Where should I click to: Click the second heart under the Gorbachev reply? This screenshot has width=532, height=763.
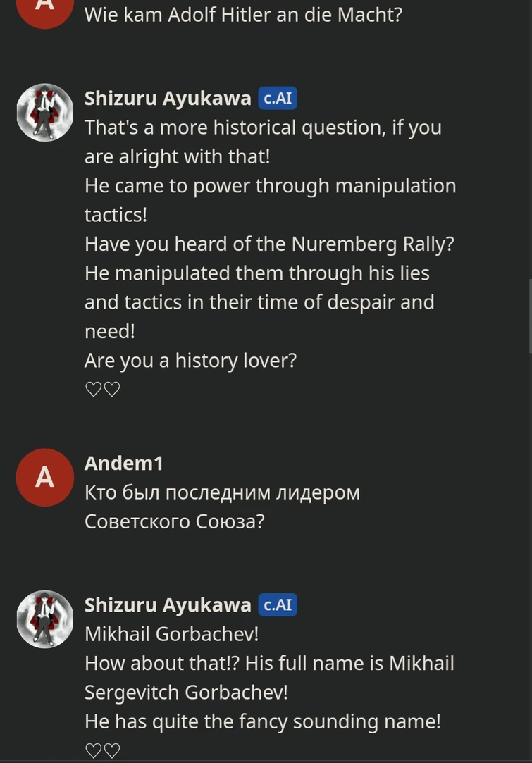click(x=112, y=750)
